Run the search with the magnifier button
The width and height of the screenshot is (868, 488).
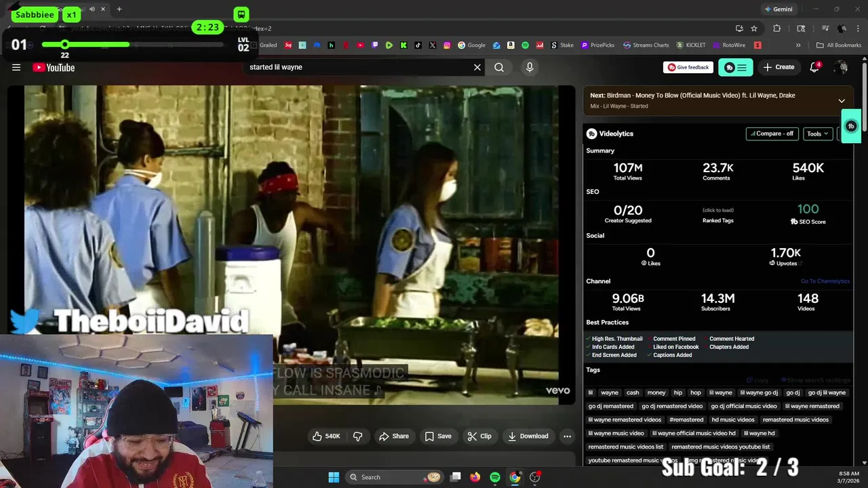(499, 67)
